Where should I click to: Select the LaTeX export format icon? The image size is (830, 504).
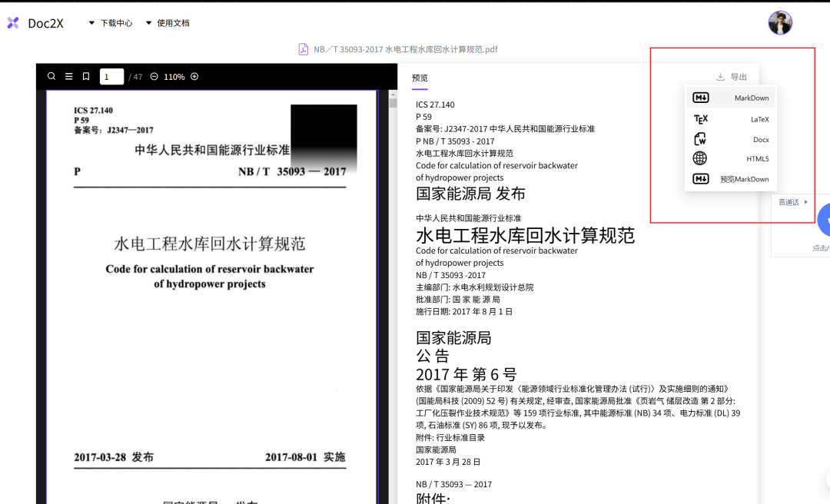tap(700, 119)
